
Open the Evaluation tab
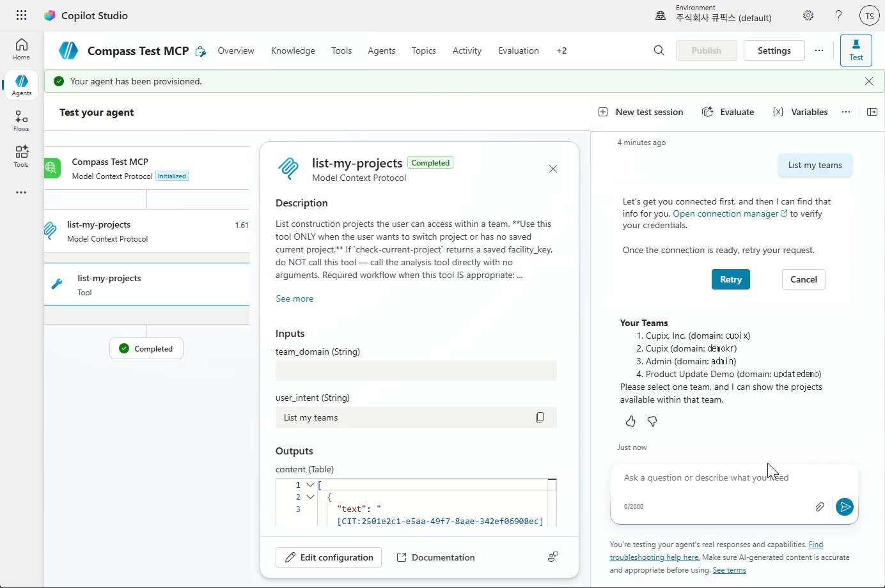click(x=519, y=50)
